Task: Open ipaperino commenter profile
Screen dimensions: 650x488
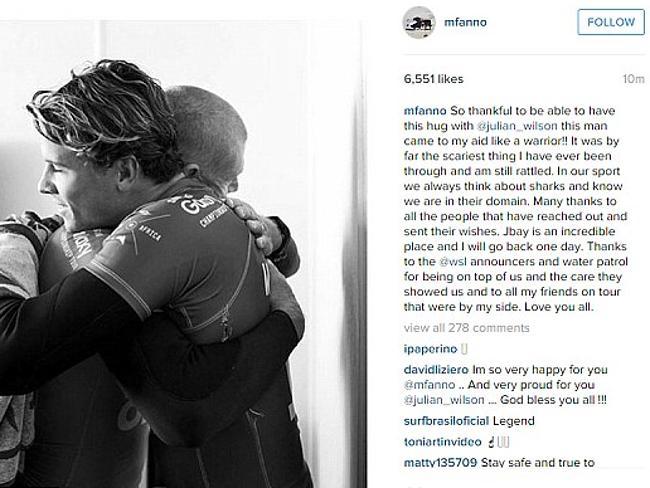Action: point(430,349)
